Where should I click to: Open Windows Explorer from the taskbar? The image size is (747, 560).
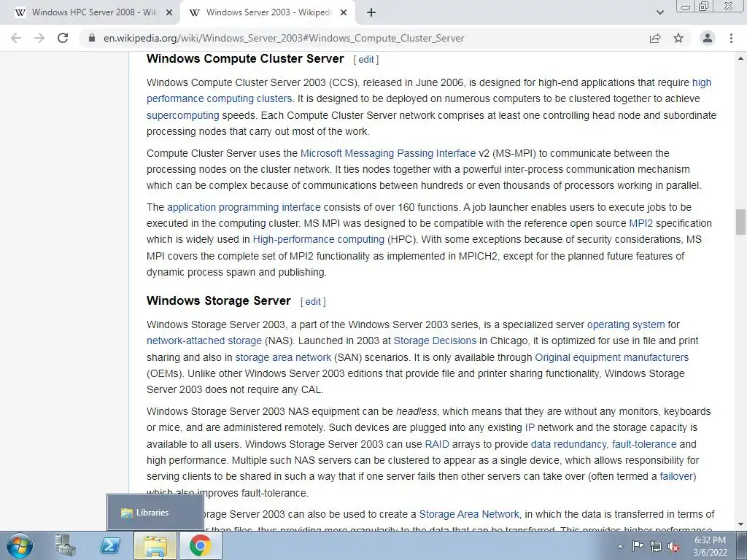tap(155, 545)
